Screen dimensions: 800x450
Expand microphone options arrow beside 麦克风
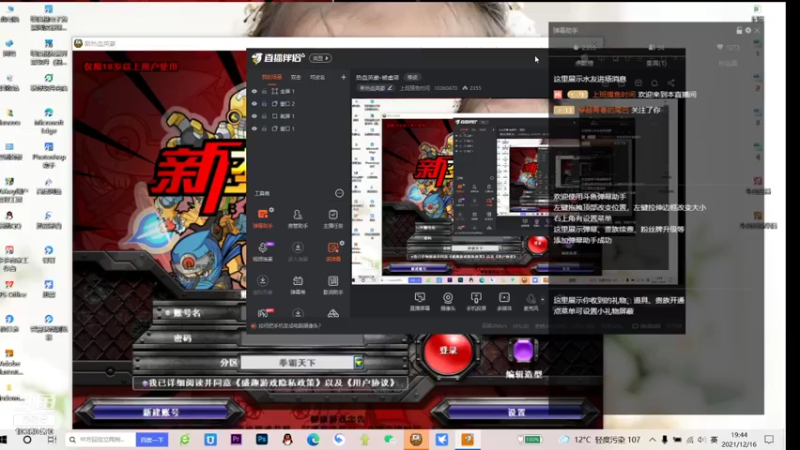tap(542, 299)
